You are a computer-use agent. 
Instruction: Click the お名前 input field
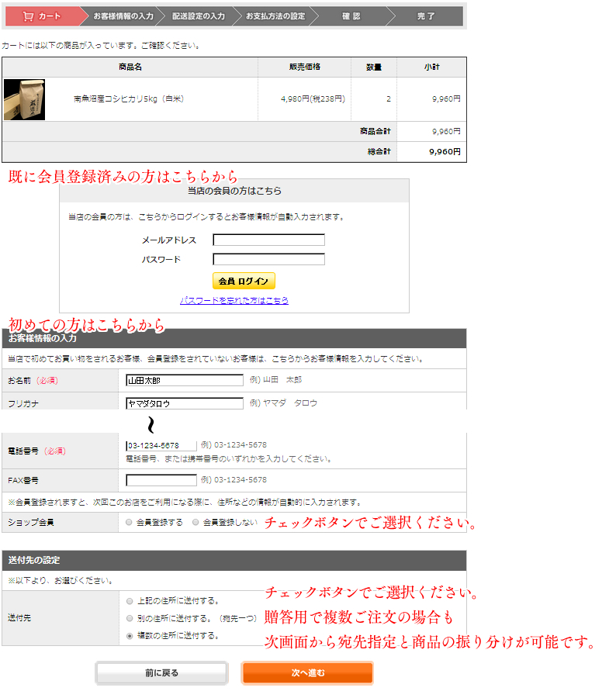point(185,381)
